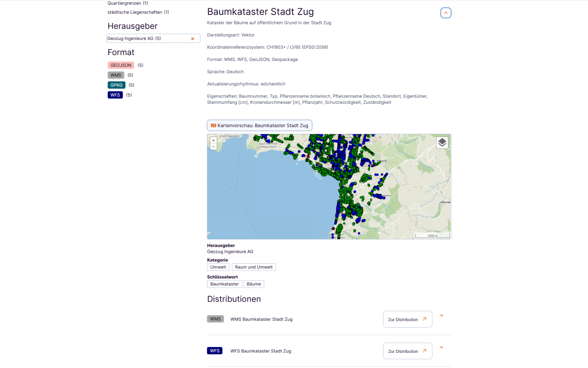Open the WFS Baumkataster distribution
The image size is (588, 368).
point(407,351)
